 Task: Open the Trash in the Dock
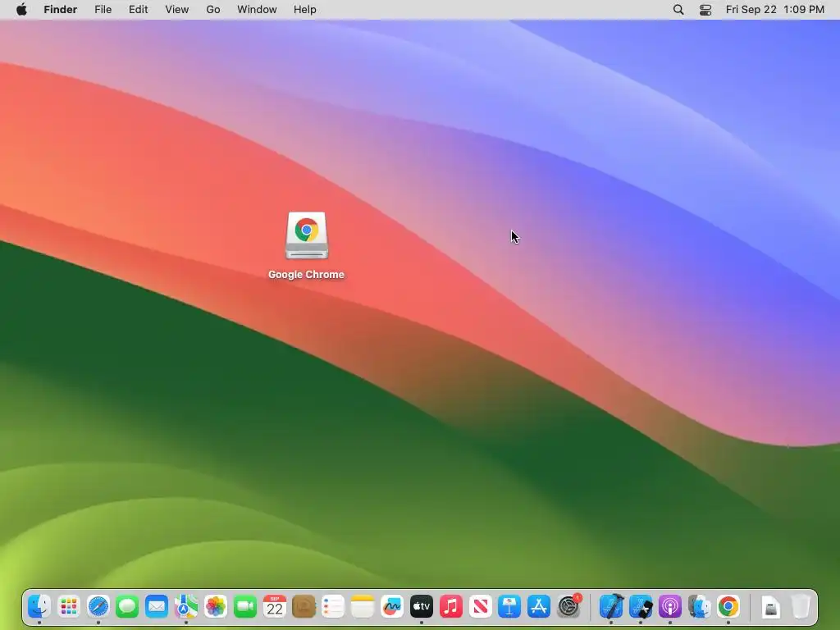801,606
